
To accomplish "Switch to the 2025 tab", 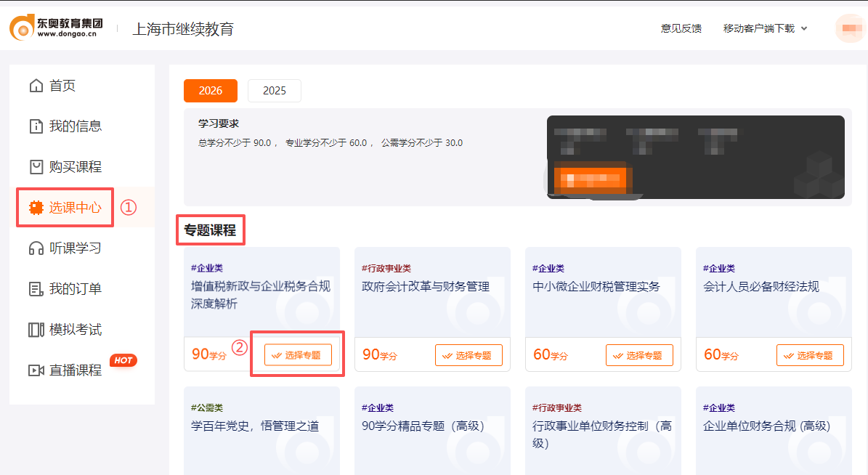I will (x=274, y=90).
